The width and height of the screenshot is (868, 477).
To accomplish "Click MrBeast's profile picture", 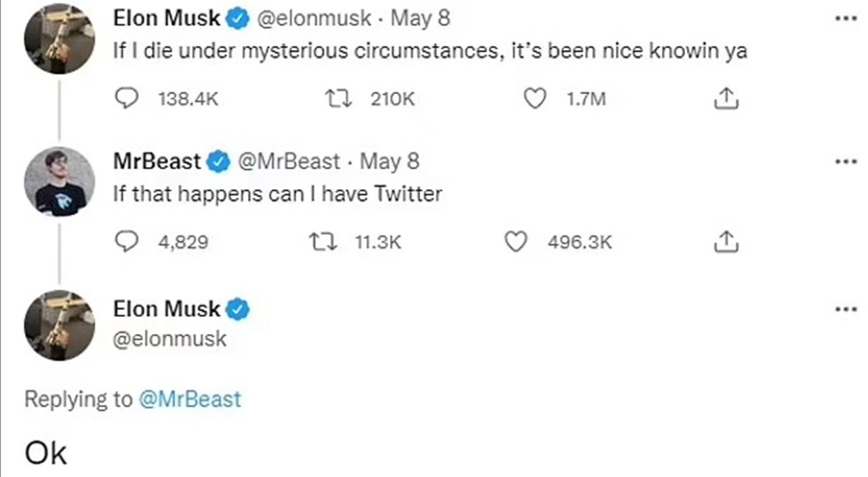I will [x=59, y=182].
